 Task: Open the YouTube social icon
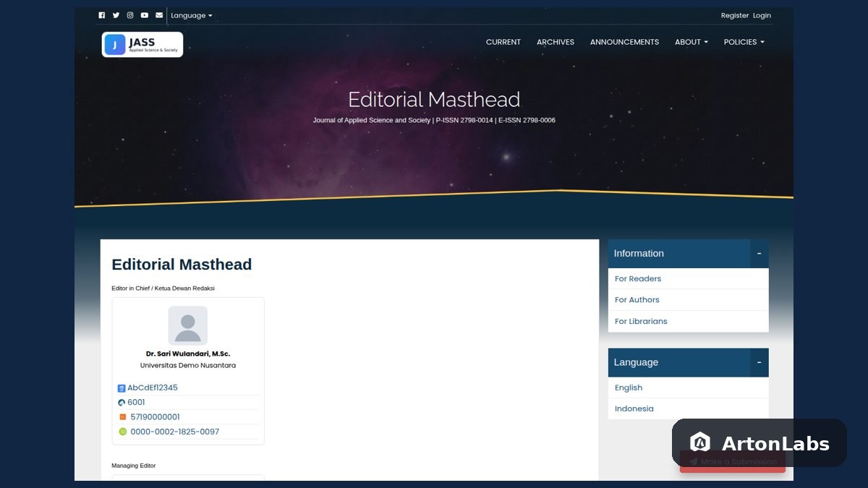pos(145,15)
